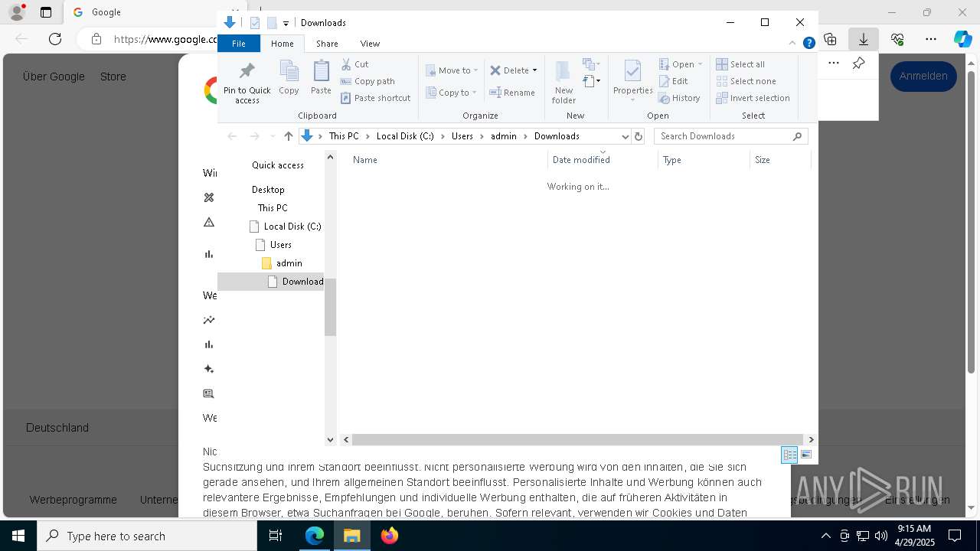Image resolution: width=980 pixels, height=551 pixels.
Task: Click the Cut scissors button
Action: pos(354,64)
